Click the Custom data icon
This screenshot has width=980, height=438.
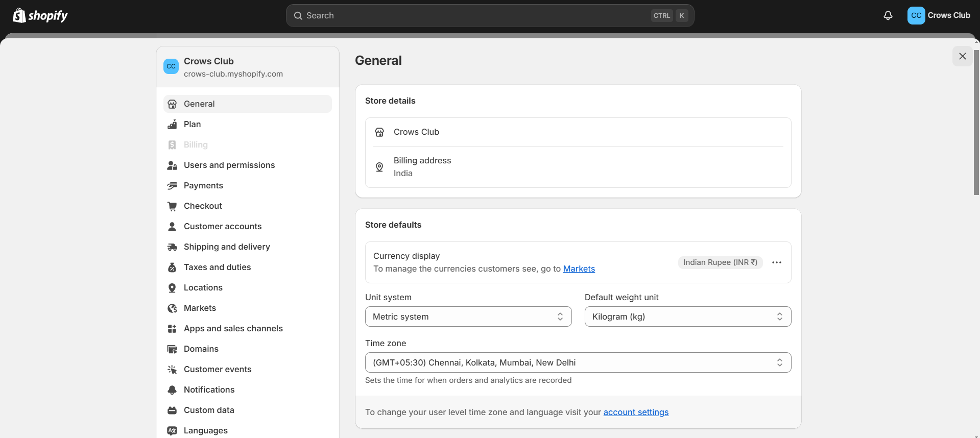coord(172,410)
